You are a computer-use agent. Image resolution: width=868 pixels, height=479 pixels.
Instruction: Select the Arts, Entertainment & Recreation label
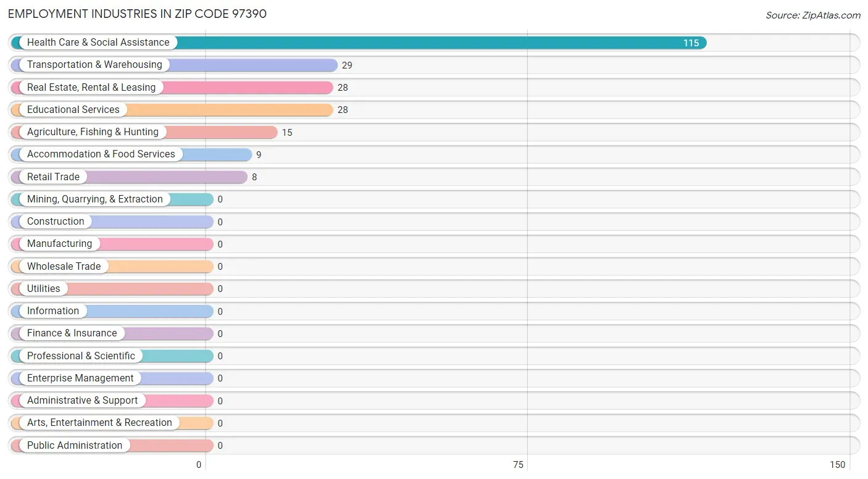pos(99,423)
